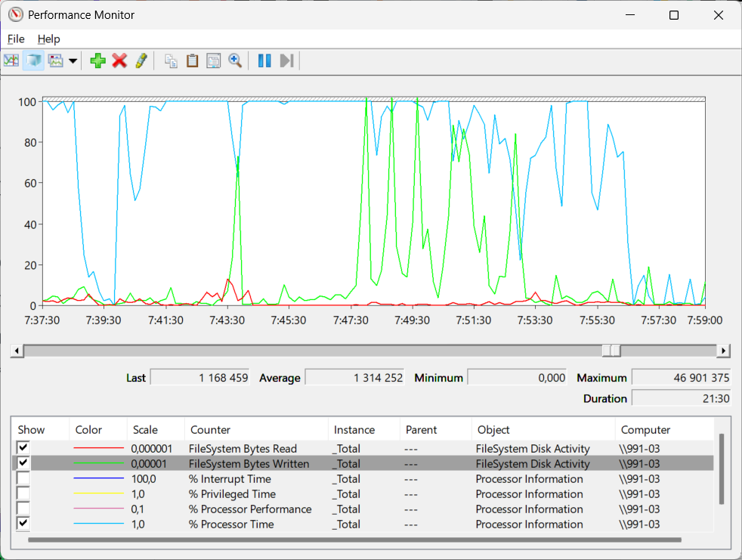Click Change Graph Type icon
Image resolution: width=742 pixels, height=560 pixels.
[56, 60]
